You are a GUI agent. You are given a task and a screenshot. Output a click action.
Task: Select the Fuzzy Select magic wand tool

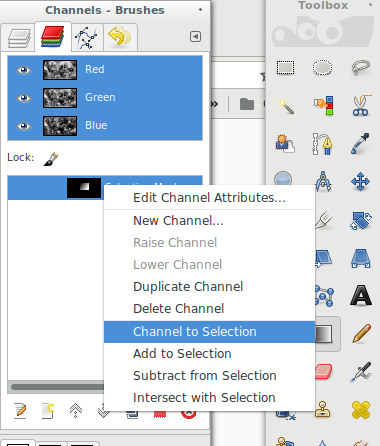(286, 107)
